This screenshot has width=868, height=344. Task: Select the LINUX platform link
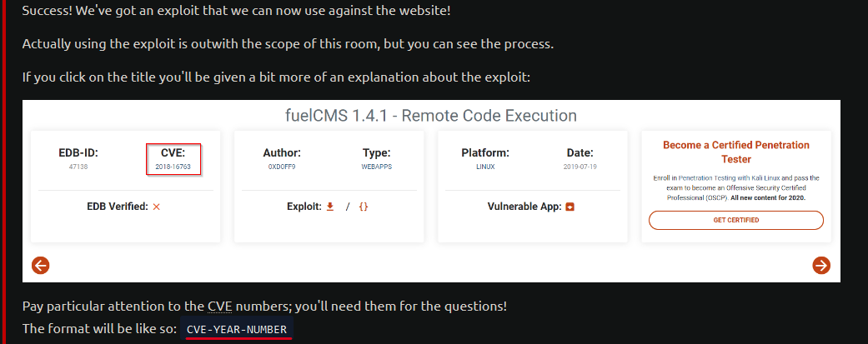485,167
